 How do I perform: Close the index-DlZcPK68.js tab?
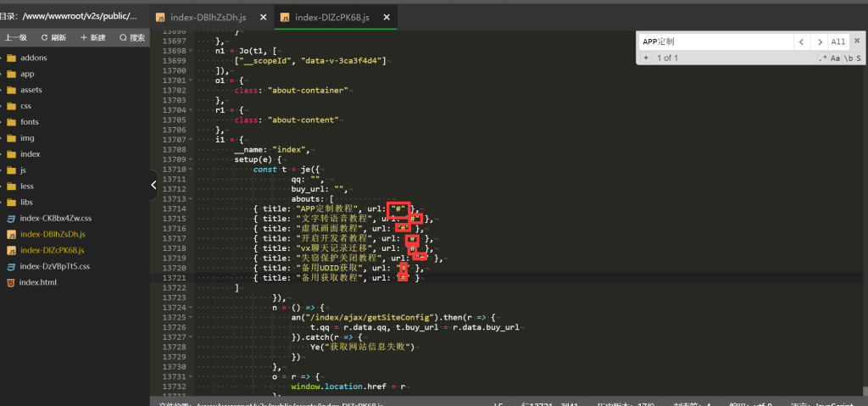tap(387, 17)
